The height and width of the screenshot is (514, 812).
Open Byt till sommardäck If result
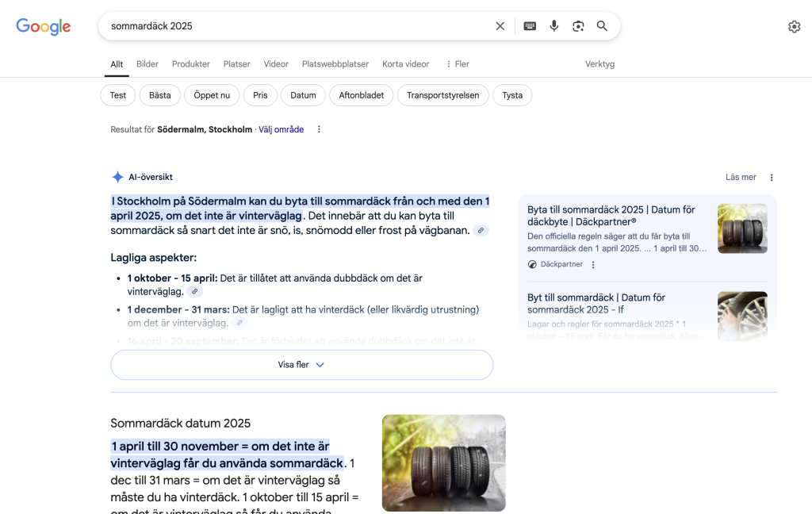click(x=596, y=304)
